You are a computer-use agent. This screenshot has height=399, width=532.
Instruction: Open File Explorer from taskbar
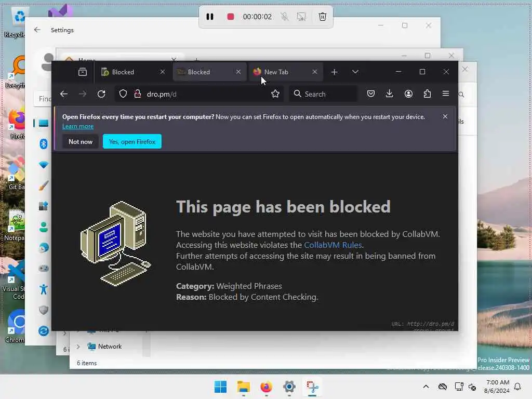[x=243, y=387]
